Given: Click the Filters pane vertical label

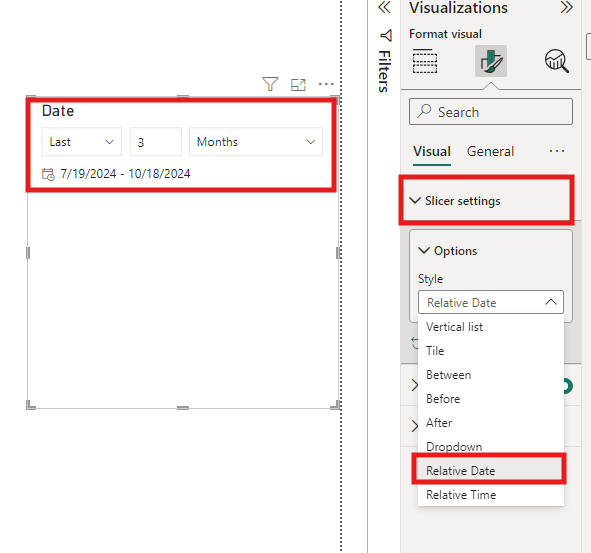Looking at the screenshot, I should pos(384,71).
